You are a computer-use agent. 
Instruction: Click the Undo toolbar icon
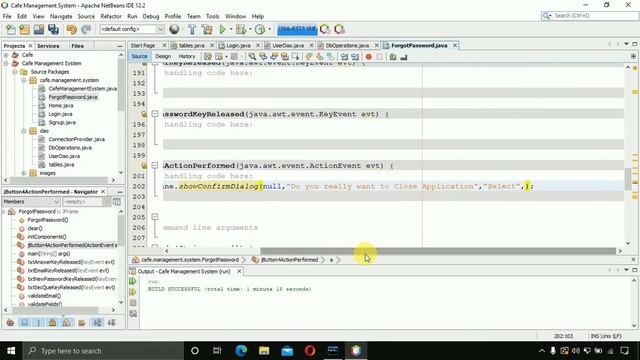pos(72,29)
